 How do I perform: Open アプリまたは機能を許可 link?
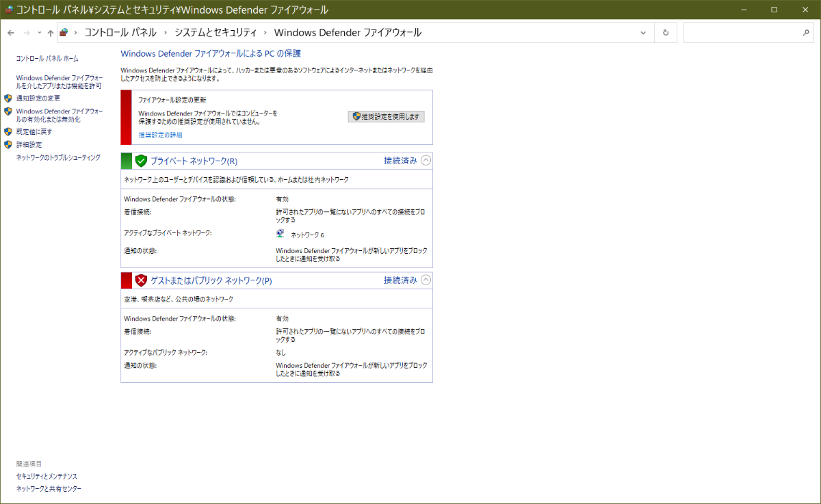click(x=59, y=82)
